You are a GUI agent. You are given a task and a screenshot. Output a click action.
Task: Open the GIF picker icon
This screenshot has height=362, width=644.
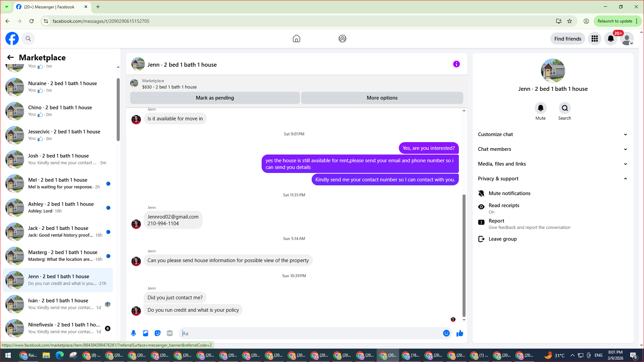point(170,333)
